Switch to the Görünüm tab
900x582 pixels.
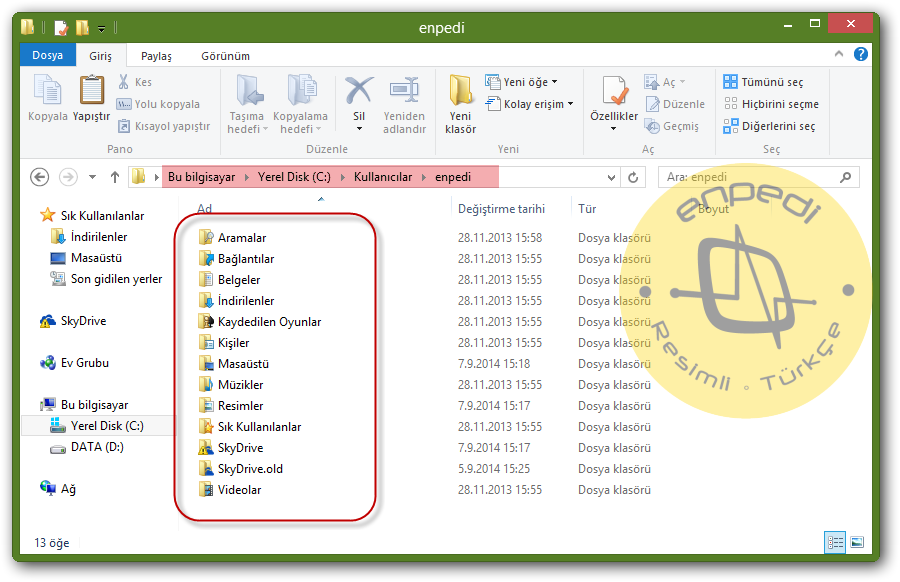point(225,56)
